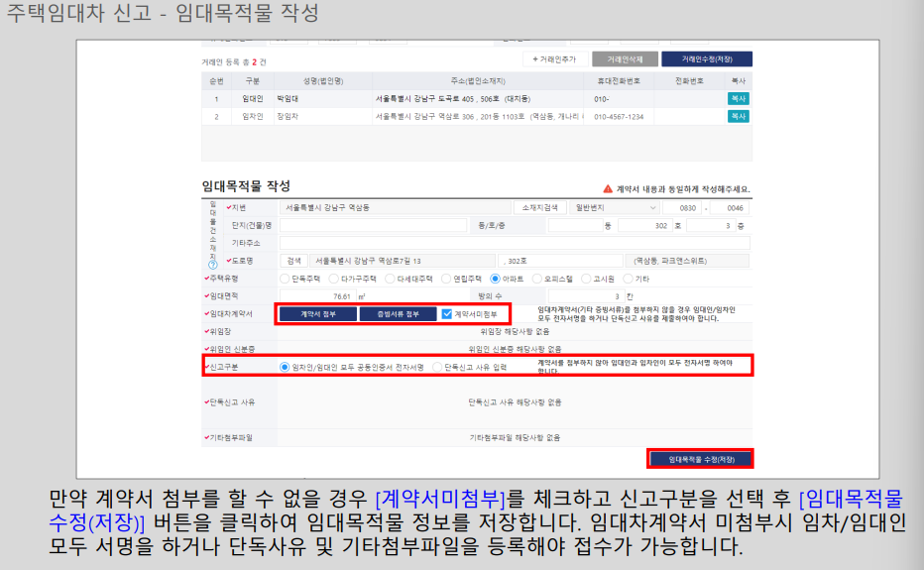Click the 주소(법인소재지) column header
Image resolution: width=924 pixels, height=570 pixels.
477,80
